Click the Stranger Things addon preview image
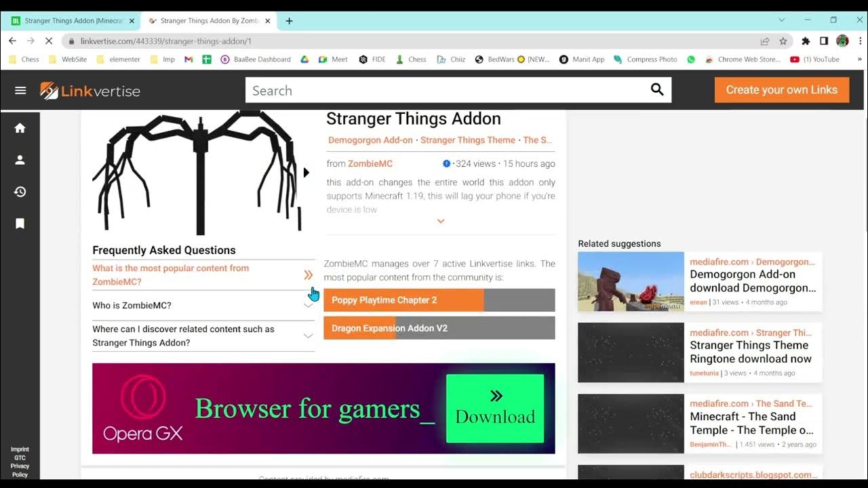Viewport: 868px width, 488px height. 197,173
